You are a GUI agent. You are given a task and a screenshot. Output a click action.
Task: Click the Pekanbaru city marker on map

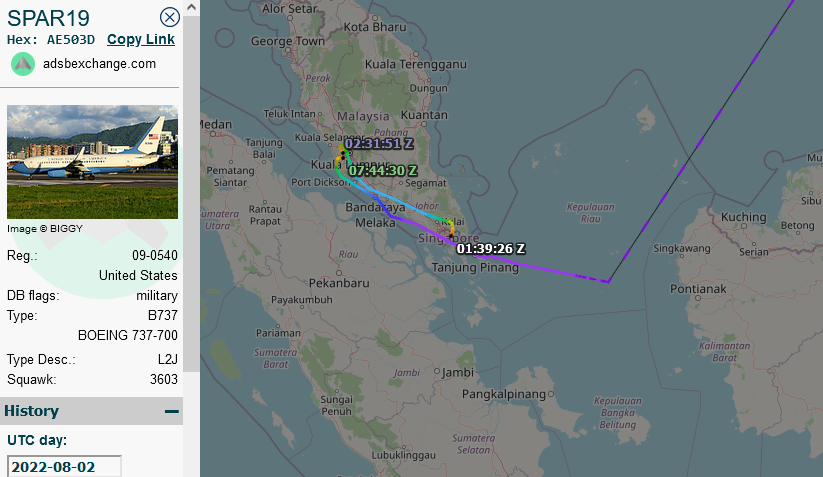339,273
